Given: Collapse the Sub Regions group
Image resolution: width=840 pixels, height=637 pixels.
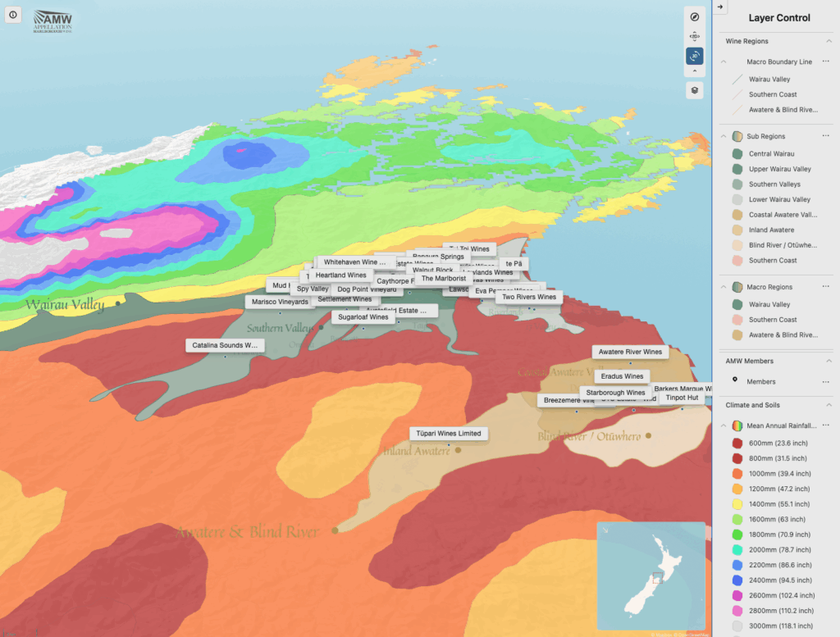Looking at the screenshot, I should [x=724, y=136].
